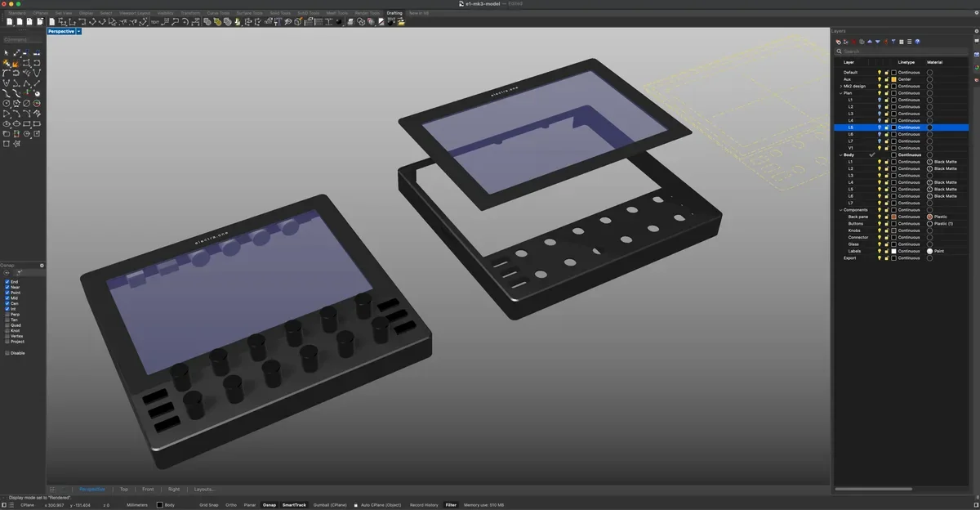Move layer up with blue up arrow
Image resolution: width=980 pixels, height=510 pixels.
pyautogui.click(x=870, y=42)
